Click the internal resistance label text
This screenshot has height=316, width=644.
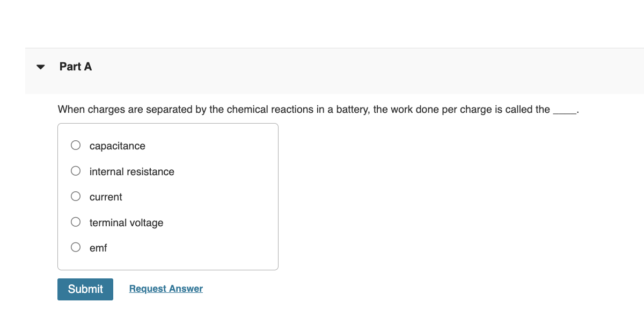131,171
